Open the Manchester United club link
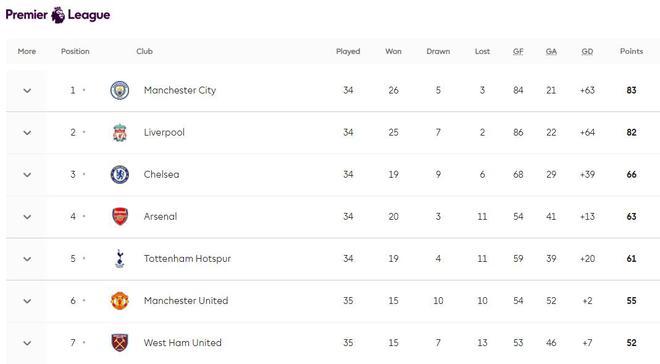660x364 pixels. point(186,301)
